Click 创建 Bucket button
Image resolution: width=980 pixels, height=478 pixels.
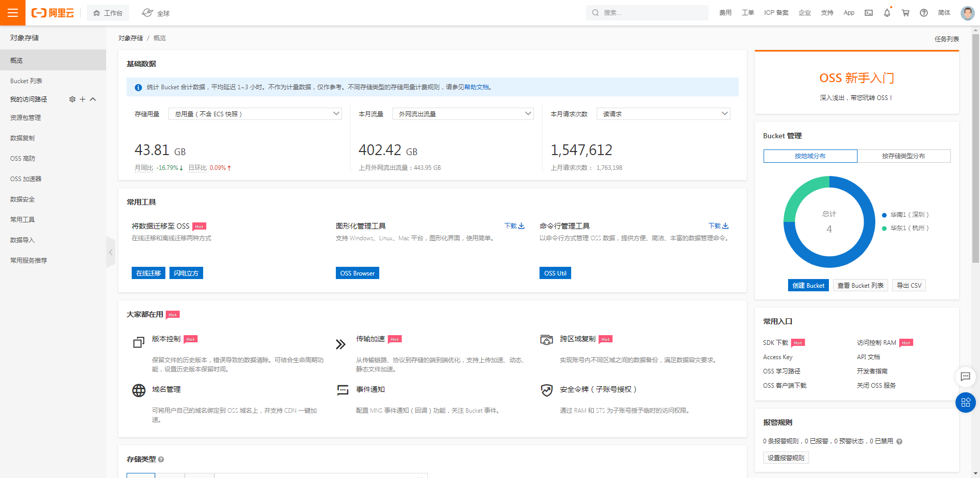[x=808, y=285]
